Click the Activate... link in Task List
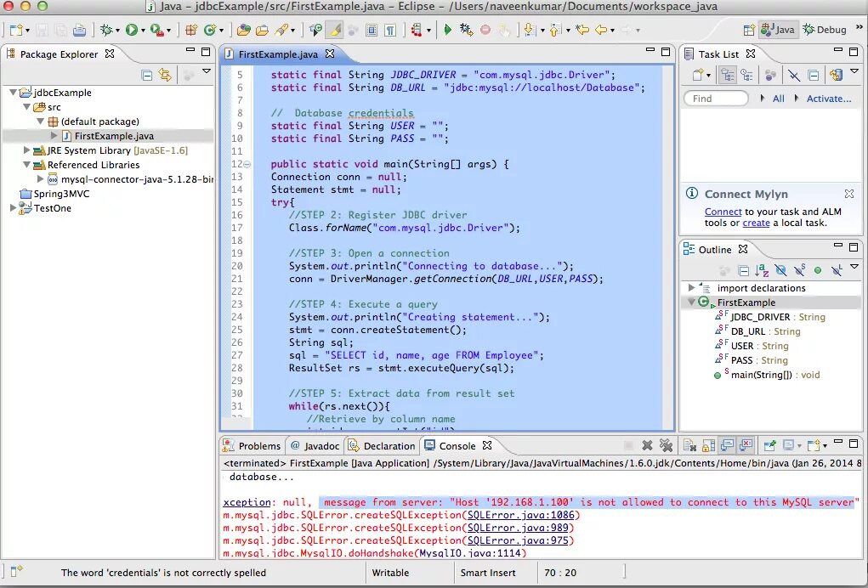This screenshot has height=588, width=868. coord(829,99)
